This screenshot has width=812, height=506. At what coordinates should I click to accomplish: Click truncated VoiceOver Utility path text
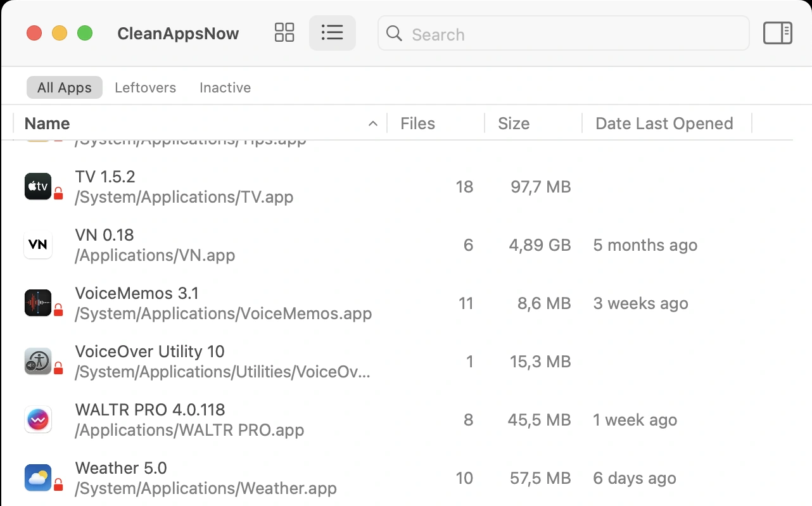click(222, 372)
